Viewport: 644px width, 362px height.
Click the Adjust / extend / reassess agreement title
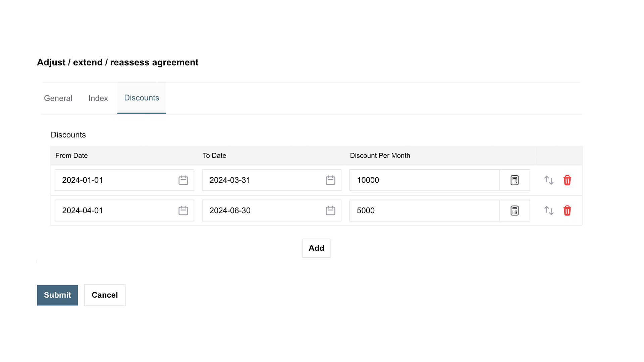coord(118,62)
